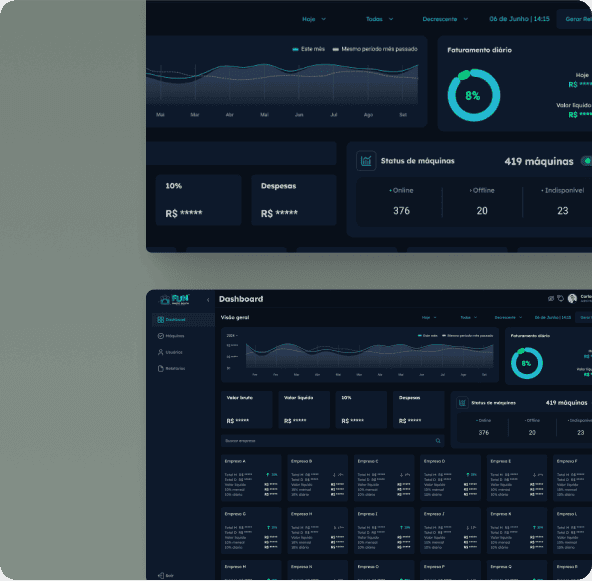Click Mesmo período mês passado legend in upper chart

click(x=375, y=49)
